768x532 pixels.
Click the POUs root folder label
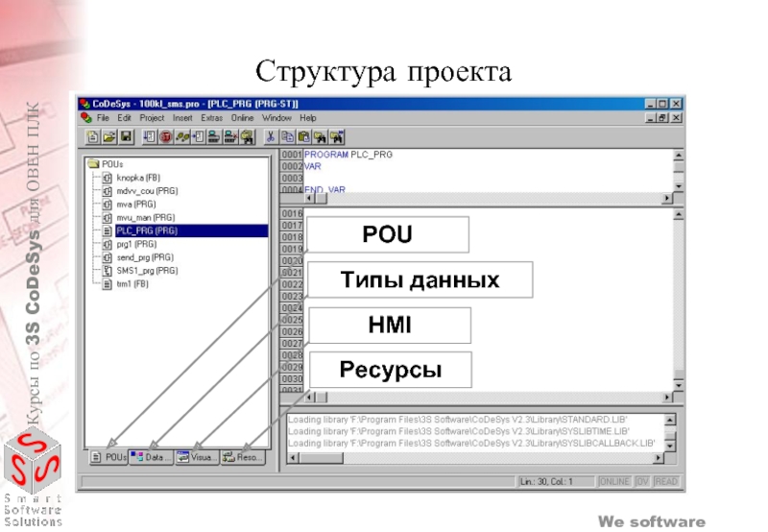pos(112,164)
